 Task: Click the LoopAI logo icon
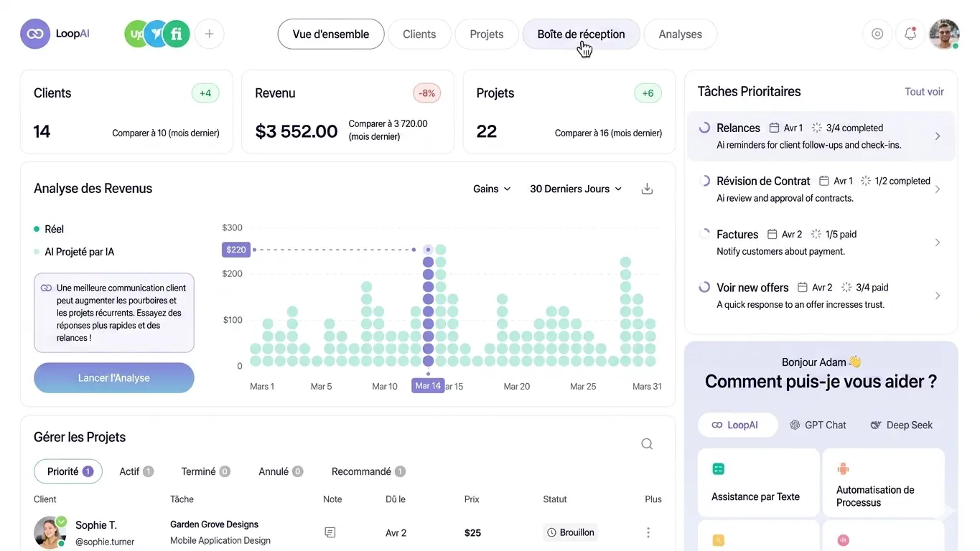coord(35,34)
